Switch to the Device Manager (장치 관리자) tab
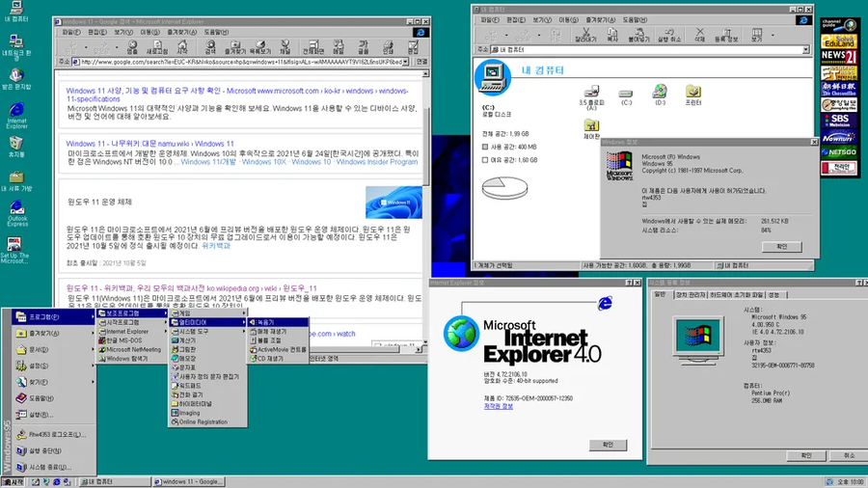The width and height of the screenshot is (868, 488). point(690,295)
